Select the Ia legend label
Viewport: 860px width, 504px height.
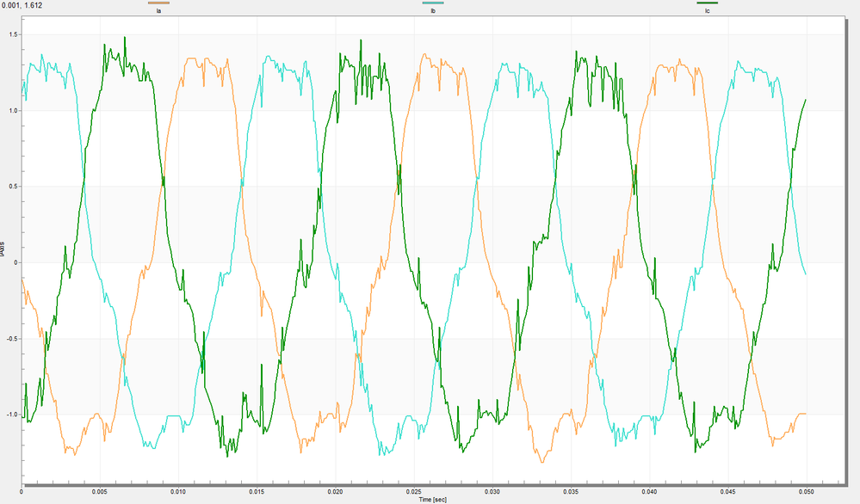coord(158,11)
